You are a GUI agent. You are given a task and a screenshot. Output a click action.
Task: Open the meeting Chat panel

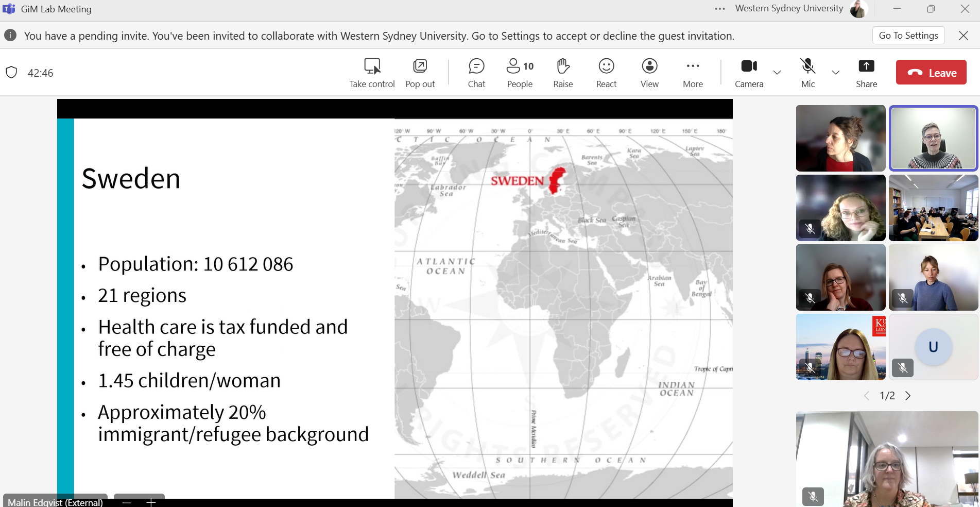(x=476, y=73)
